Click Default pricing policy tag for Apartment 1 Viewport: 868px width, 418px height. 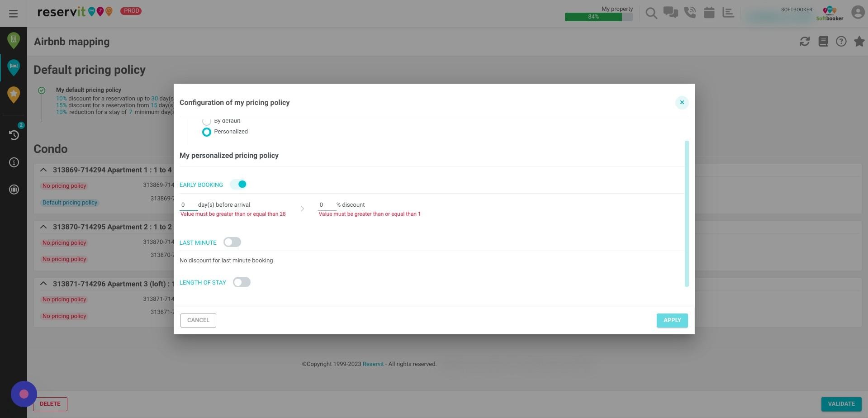point(70,203)
